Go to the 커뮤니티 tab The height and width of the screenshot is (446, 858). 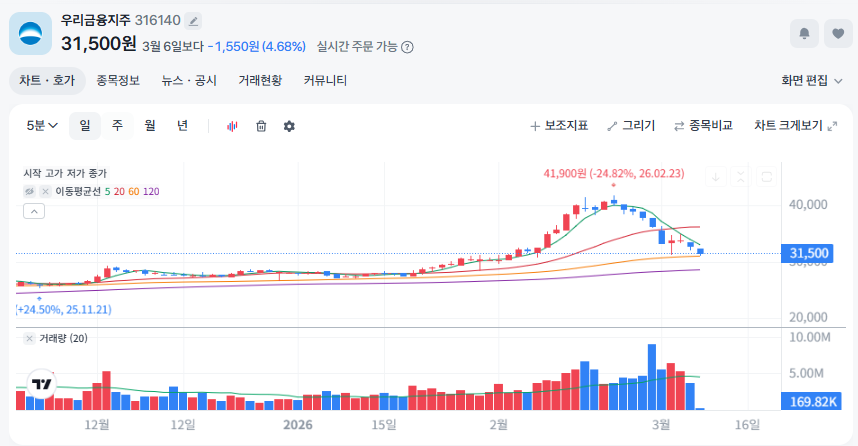coord(325,81)
